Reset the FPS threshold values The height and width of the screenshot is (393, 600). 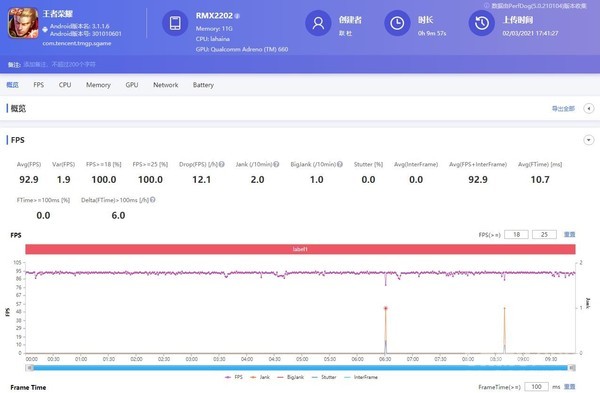pyautogui.click(x=569, y=235)
